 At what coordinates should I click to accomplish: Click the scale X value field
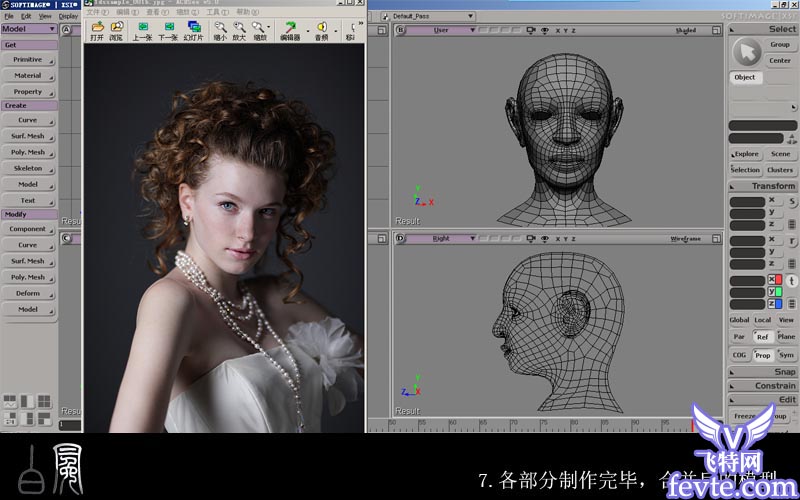(x=747, y=202)
